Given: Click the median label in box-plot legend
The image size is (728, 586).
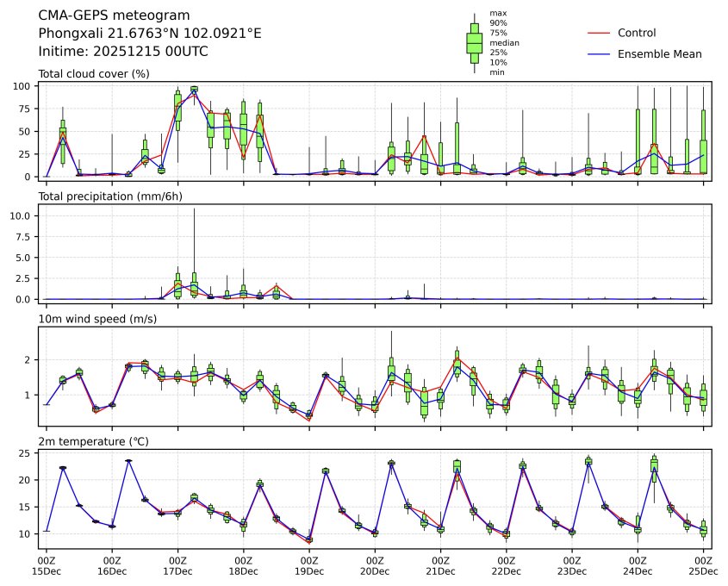Looking at the screenshot, I should click(x=504, y=42).
